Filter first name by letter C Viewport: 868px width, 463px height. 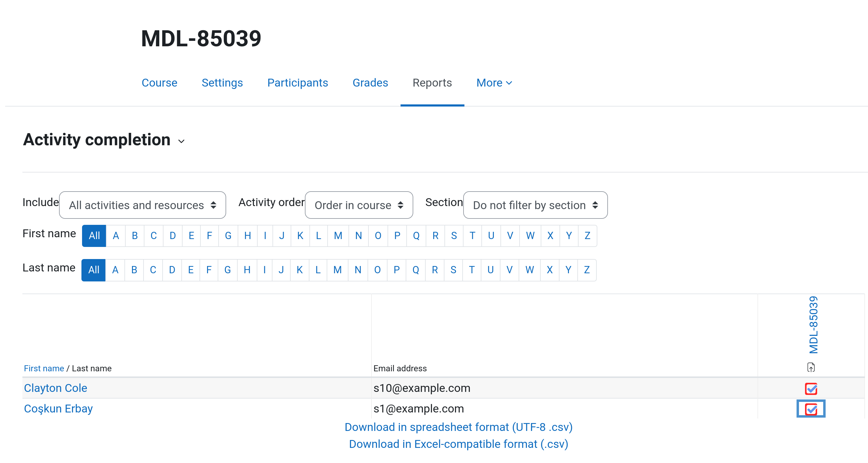[153, 236]
